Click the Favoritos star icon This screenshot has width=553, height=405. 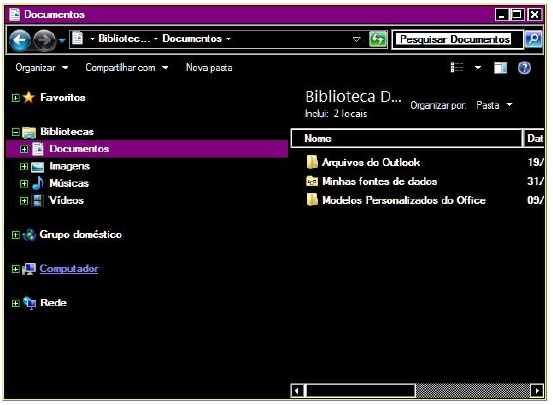(x=29, y=97)
